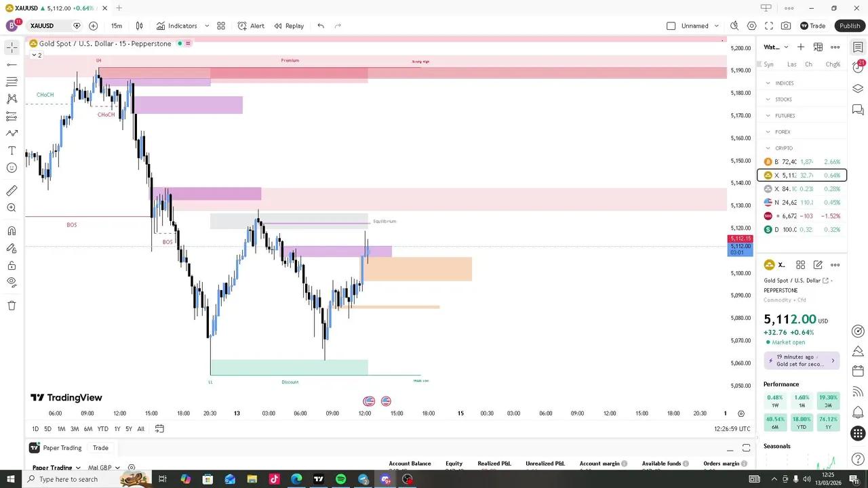Toggle magnet mode for drawings
The image size is (868, 488).
pos(12,231)
